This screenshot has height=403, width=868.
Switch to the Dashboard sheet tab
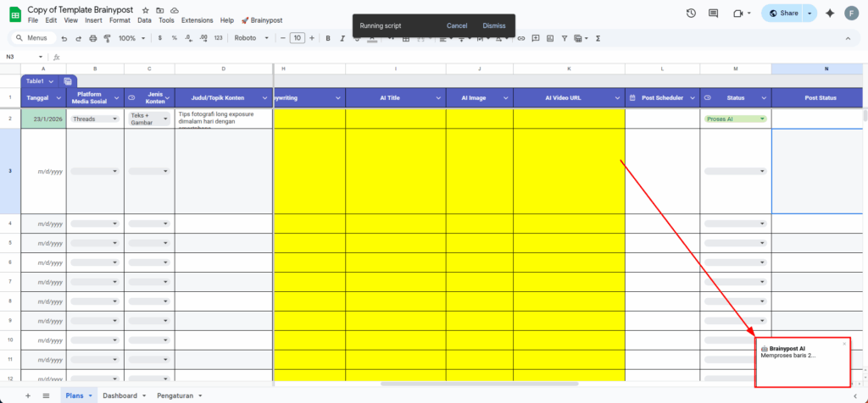tap(122, 395)
